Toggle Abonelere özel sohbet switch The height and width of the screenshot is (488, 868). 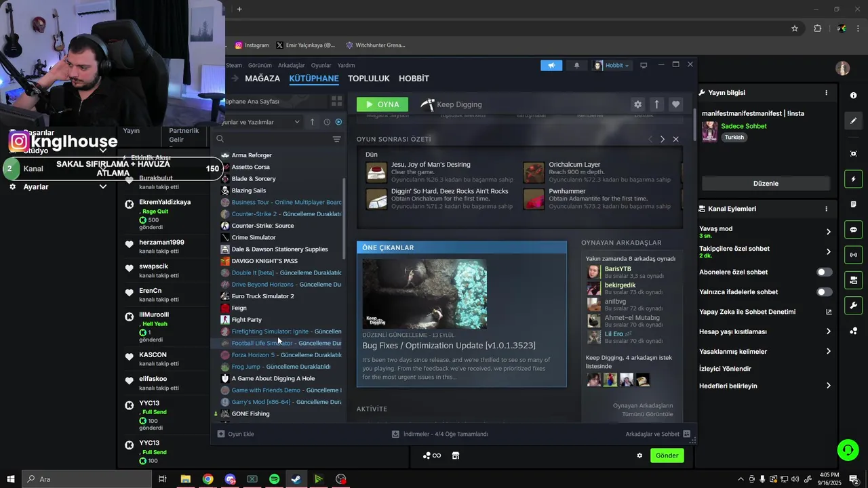pyautogui.click(x=824, y=272)
